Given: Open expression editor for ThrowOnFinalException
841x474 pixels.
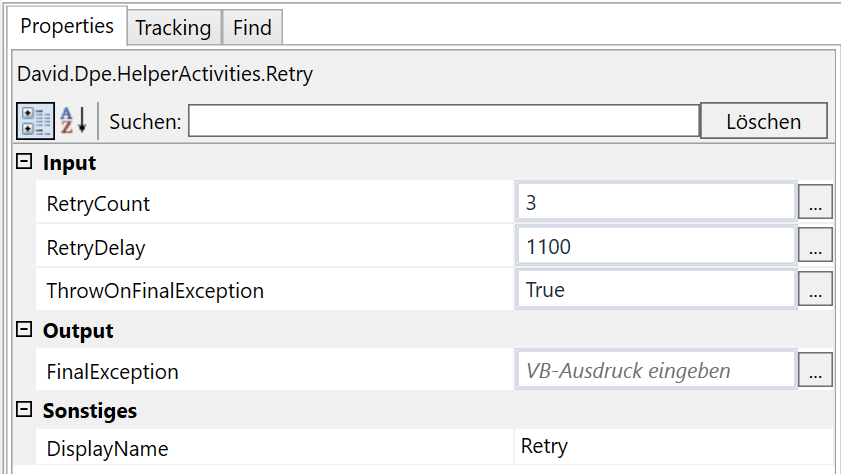Looking at the screenshot, I should tap(815, 290).
